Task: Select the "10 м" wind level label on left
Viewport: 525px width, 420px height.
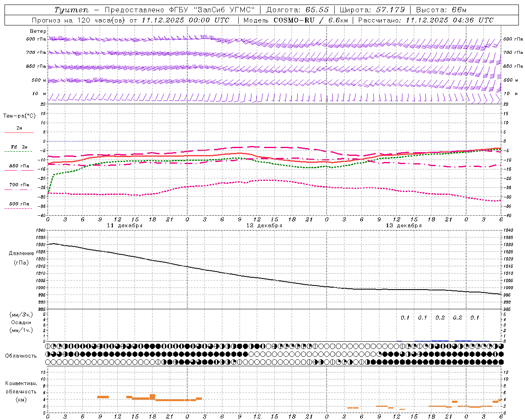Action: (39, 94)
